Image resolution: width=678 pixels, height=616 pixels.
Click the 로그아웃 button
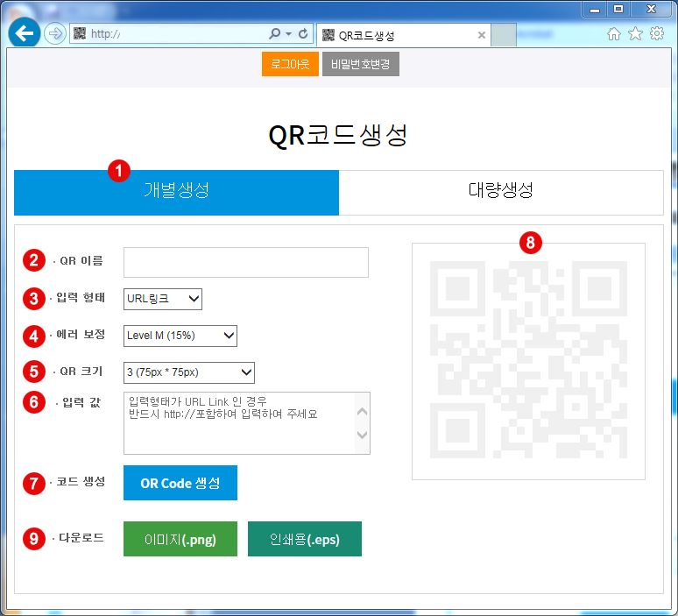[x=290, y=64]
